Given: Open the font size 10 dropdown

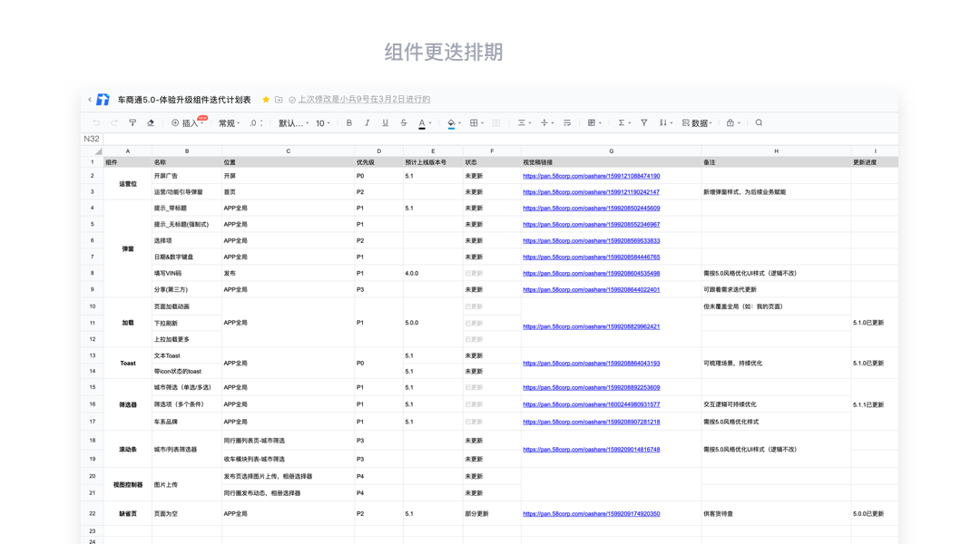Looking at the screenshot, I should point(322,123).
